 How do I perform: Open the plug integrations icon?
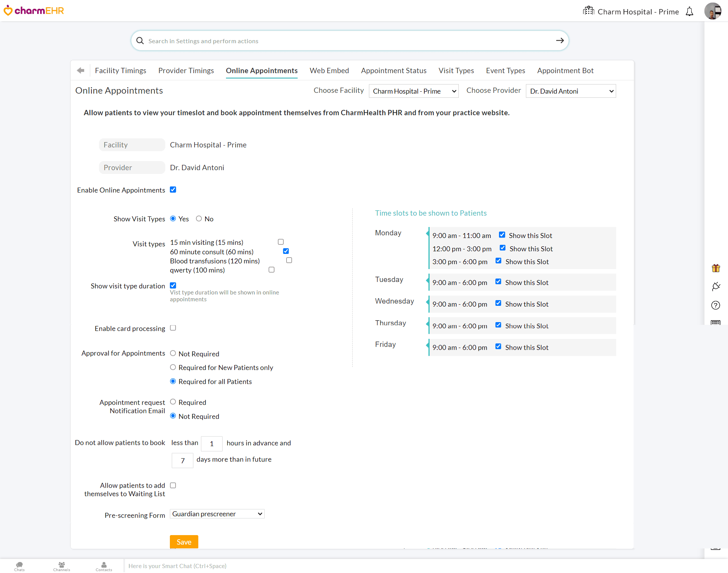(715, 286)
